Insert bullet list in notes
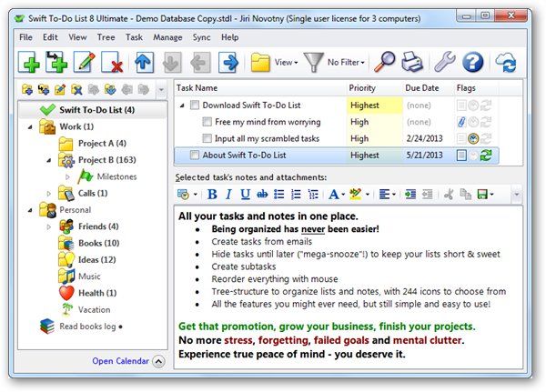The image size is (546, 392). (279, 195)
